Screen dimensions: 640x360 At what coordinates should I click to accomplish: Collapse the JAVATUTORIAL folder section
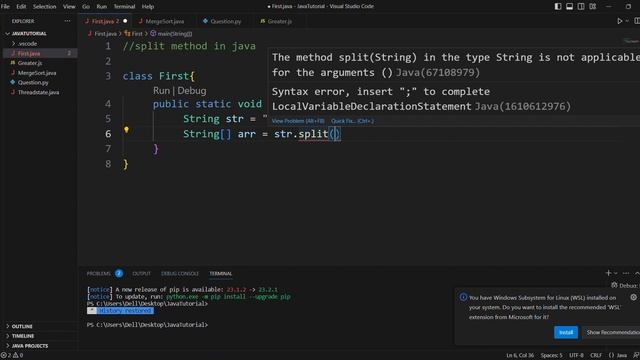click(x=39, y=33)
